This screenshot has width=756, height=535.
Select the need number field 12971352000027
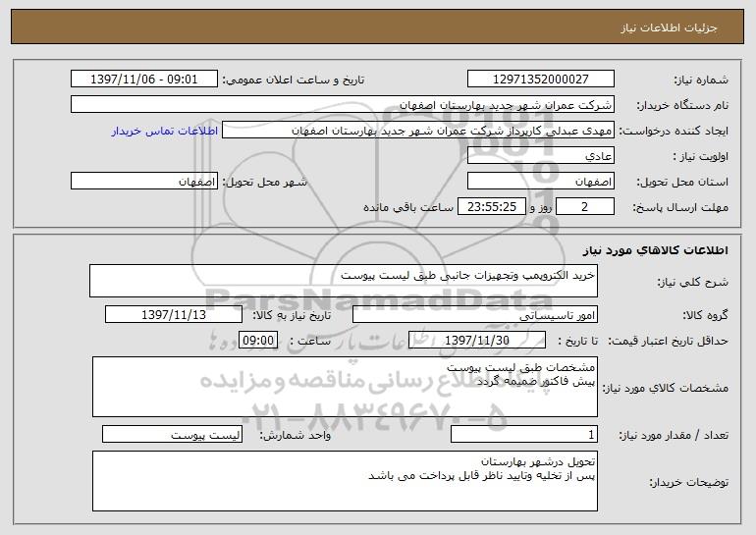pyautogui.click(x=540, y=80)
